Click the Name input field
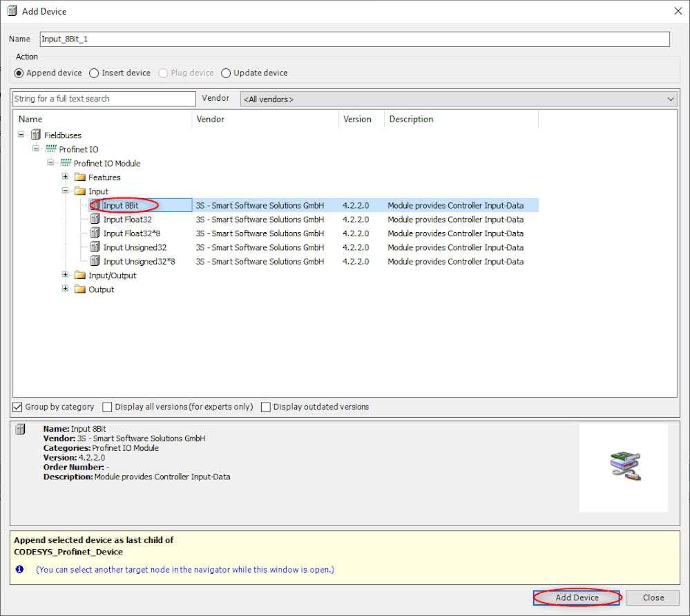The image size is (690, 616). point(355,39)
